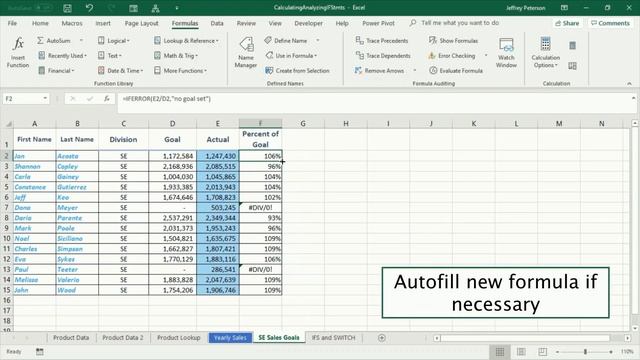Switch to the Developer ribbon tab
This screenshot has height=360, width=640.
pos(308,23)
